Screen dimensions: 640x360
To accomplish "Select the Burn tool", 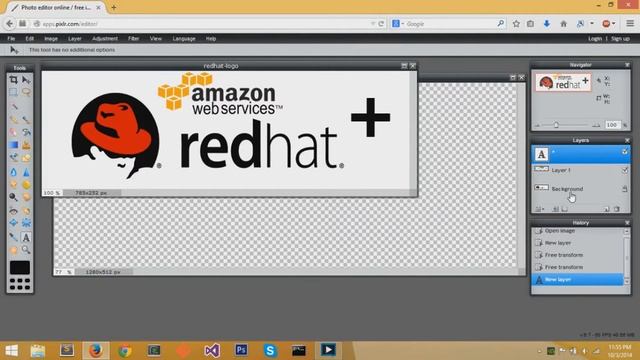I will (x=26, y=197).
